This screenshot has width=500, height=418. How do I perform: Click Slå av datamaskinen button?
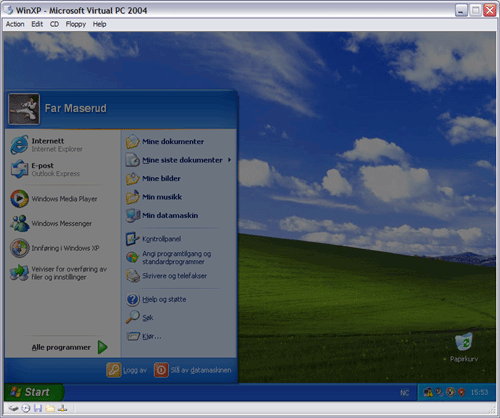(x=192, y=370)
